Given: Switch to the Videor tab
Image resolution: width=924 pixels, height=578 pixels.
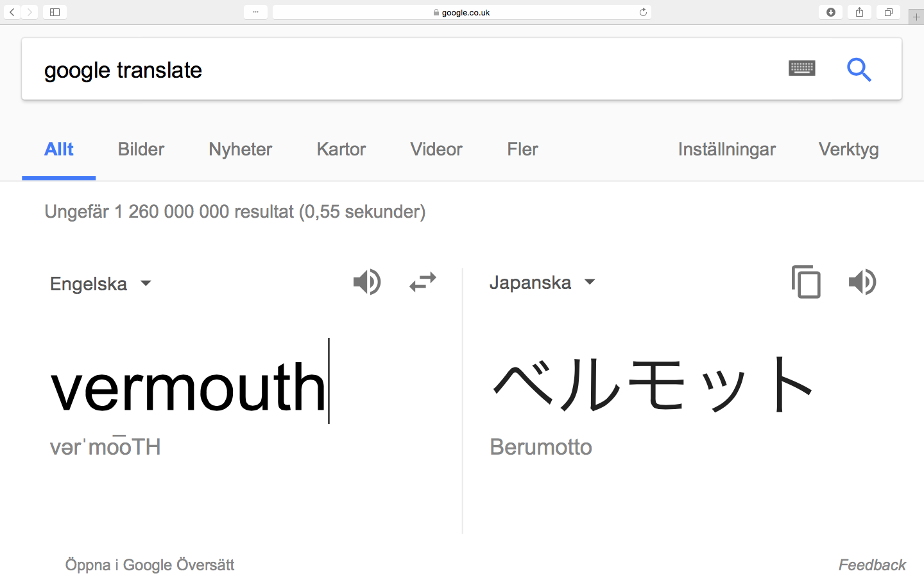Looking at the screenshot, I should pyautogui.click(x=436, y=149).
